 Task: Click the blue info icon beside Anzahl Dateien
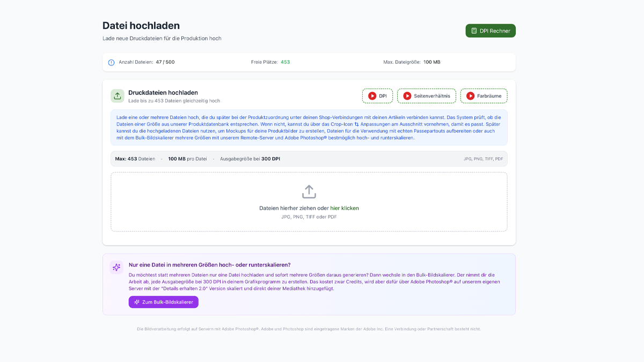pyautogui.click(x=111, y=62)
